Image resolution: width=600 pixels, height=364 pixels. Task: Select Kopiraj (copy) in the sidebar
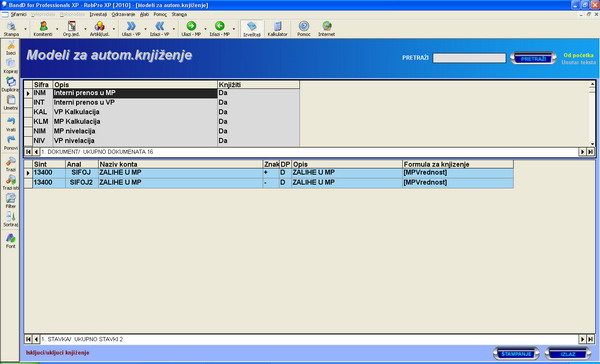tap(11, 66)
